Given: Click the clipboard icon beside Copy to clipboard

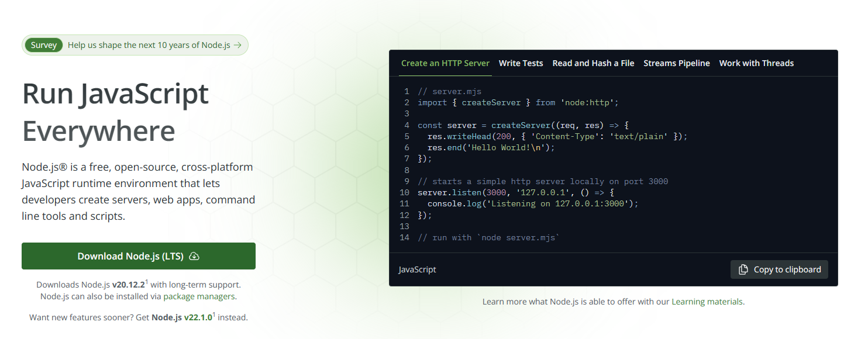Looking at the screenshot, I should point(743,269).
